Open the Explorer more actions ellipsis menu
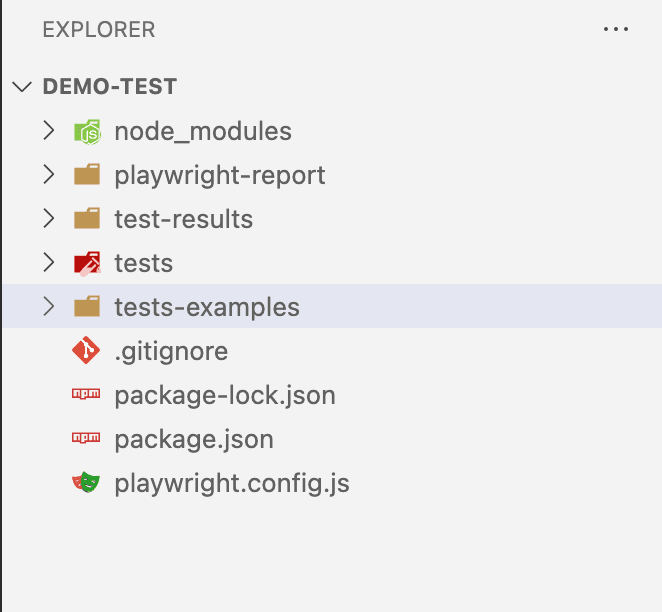662x612 pixels. click(x=616, y=29)
